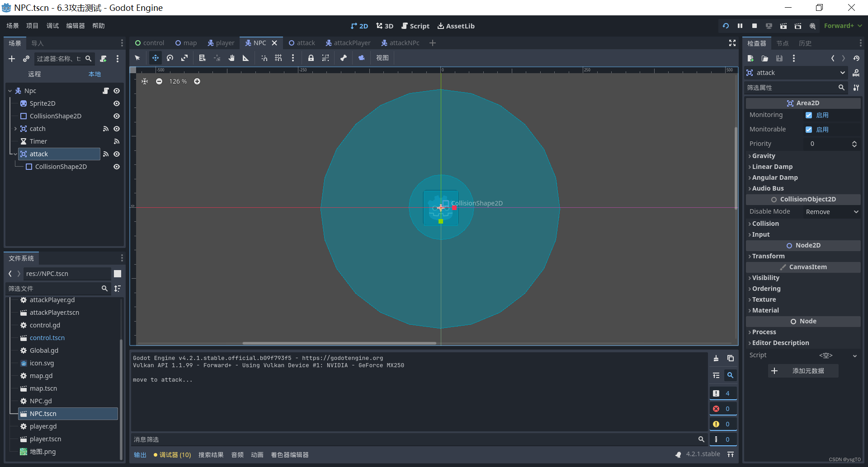Instantiate a child scene with the chain-link icon
This screenshot has width=868, height=467.
(26, 59)
